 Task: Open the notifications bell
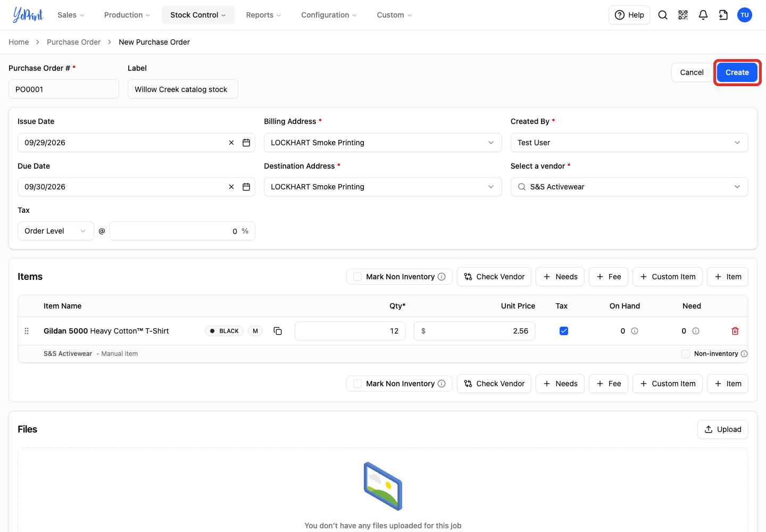pos(703,15)
